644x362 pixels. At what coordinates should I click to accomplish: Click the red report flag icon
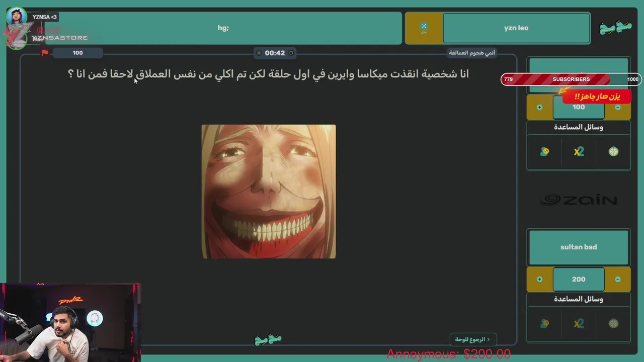[x=45, y=53]
